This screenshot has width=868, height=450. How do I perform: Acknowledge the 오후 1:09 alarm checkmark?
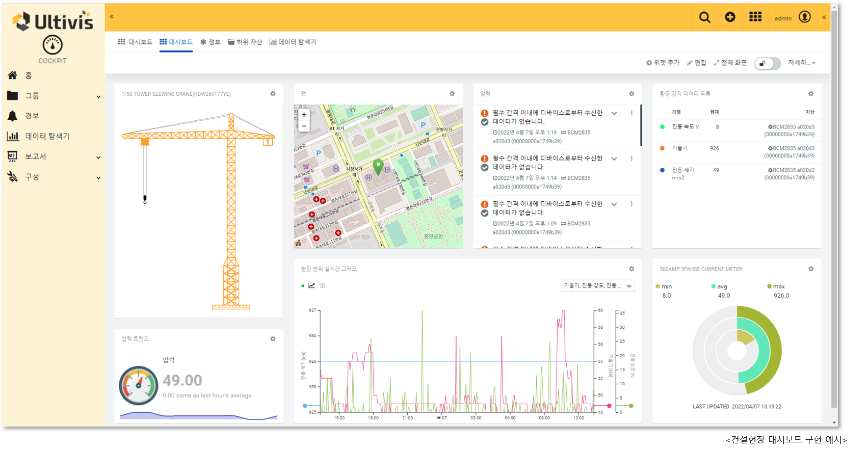[x=485, y=213]
